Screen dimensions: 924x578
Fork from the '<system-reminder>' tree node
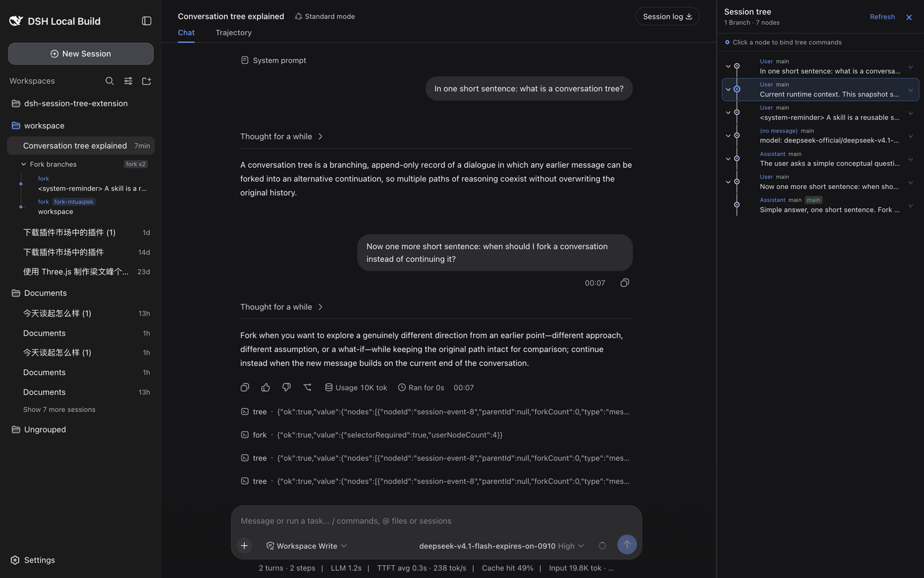click(x=911, y=113)
